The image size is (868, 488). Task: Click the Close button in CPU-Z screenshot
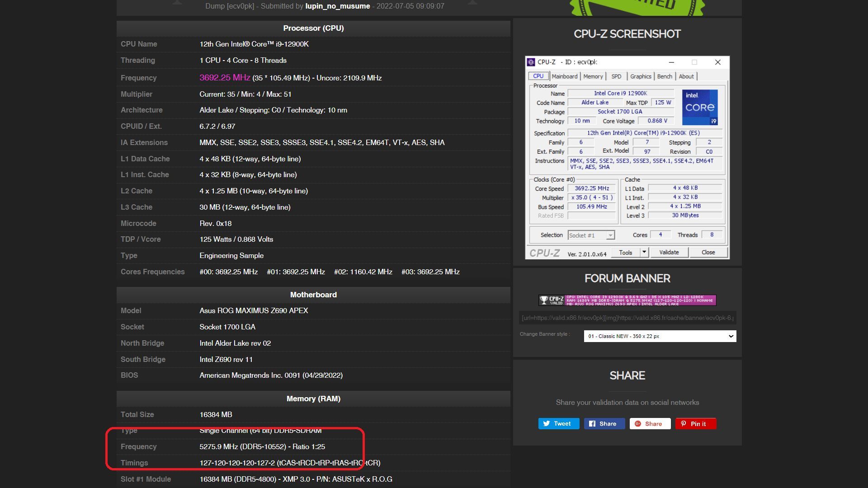[708, 252]
